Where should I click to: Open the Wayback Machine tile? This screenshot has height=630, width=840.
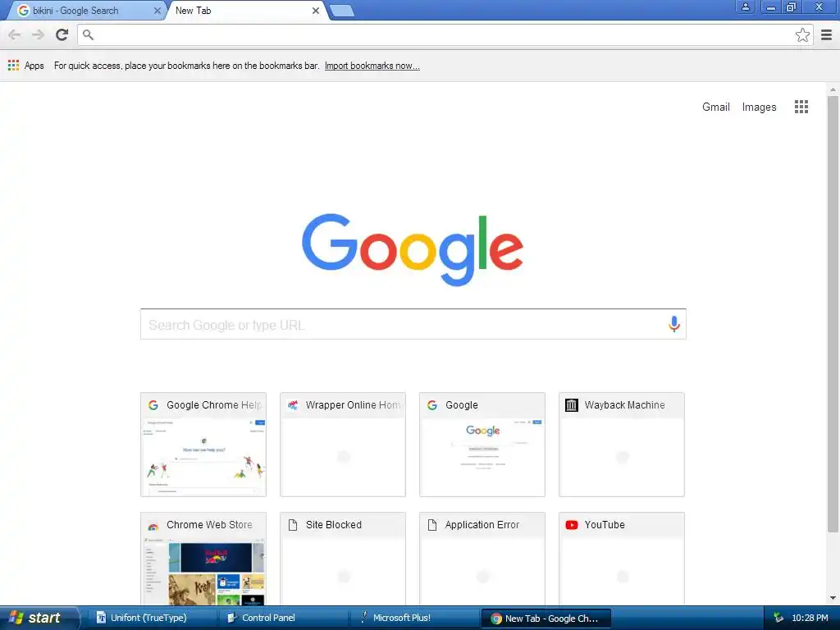622,445
